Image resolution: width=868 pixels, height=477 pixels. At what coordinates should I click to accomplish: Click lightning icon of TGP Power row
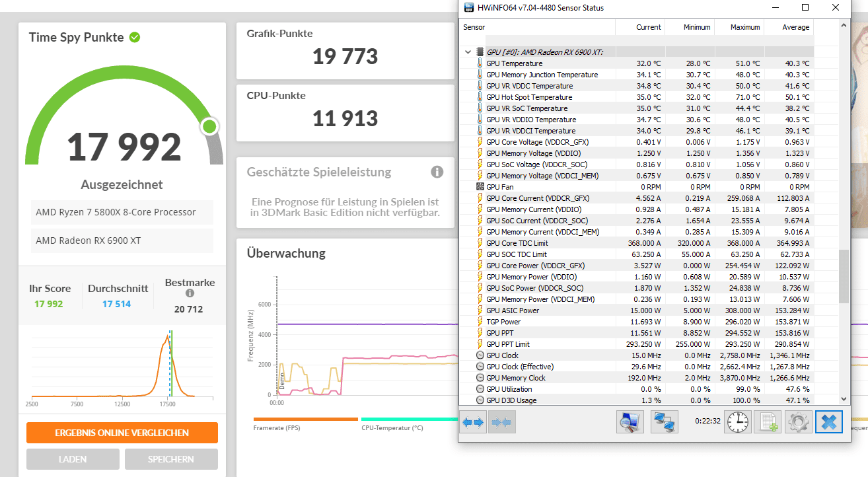[480, 322]
